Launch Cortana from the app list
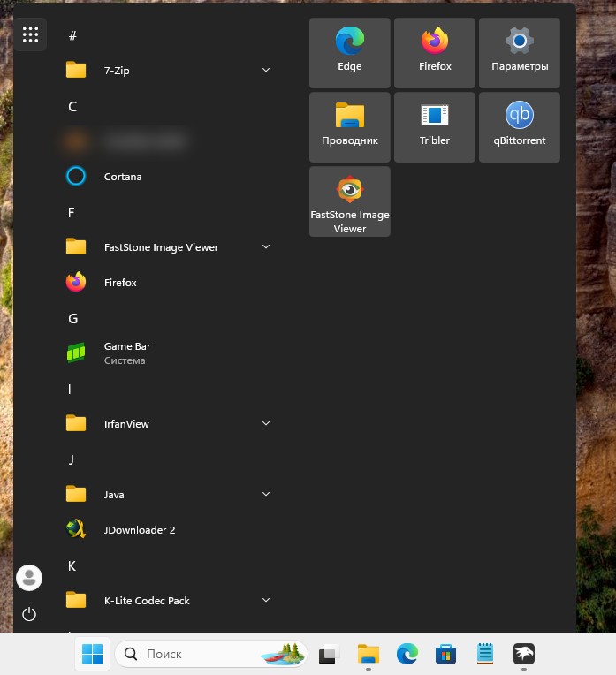Viewport: 616px width, 675px height. coord(170,177)
